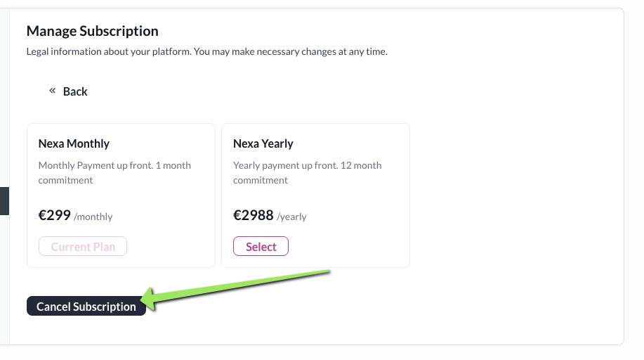
Task: Click the 12 month commitment description
Action: pyautogui.click(x=307, y=173)
